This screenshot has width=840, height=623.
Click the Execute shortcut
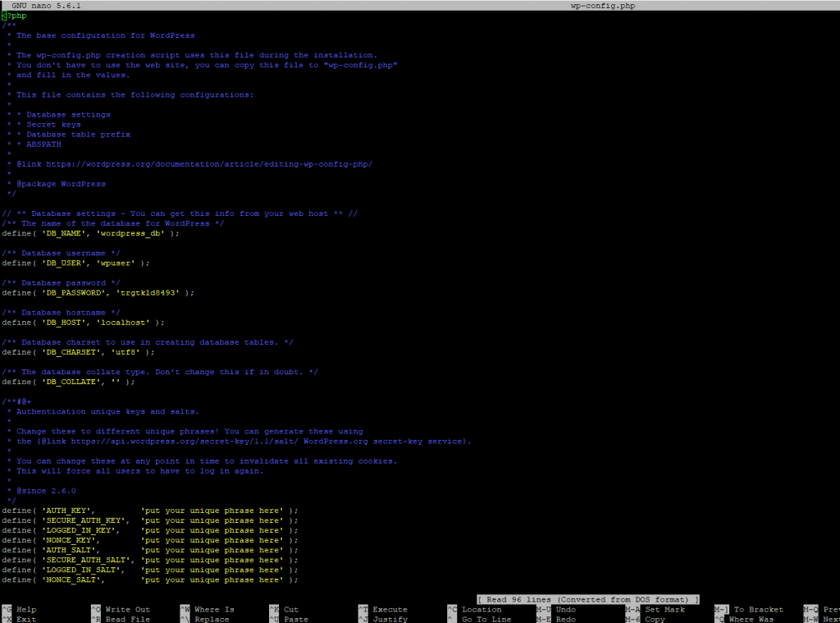[x=390, y=610]
